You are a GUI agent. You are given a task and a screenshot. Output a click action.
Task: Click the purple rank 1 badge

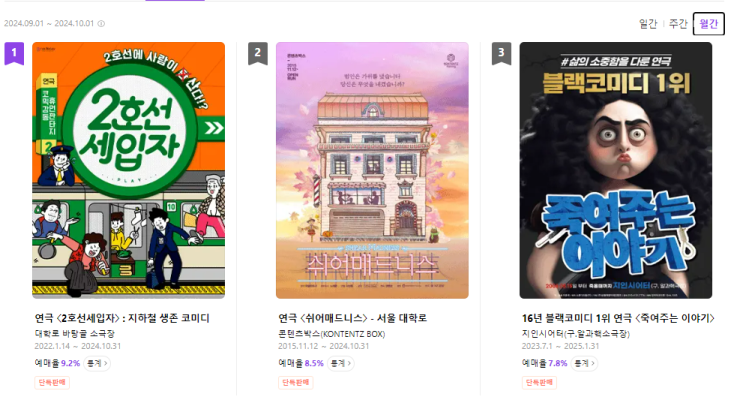click(x=14, y=53)
